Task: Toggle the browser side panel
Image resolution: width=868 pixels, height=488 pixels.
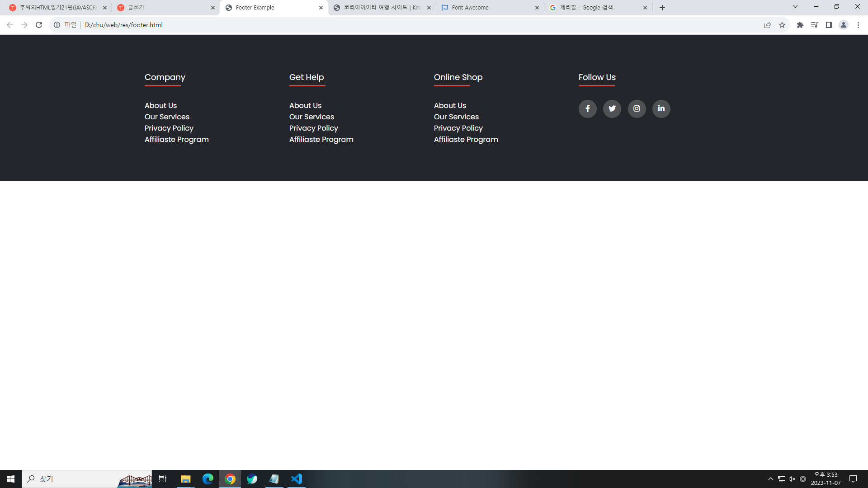Action: (x=829, y=25)
